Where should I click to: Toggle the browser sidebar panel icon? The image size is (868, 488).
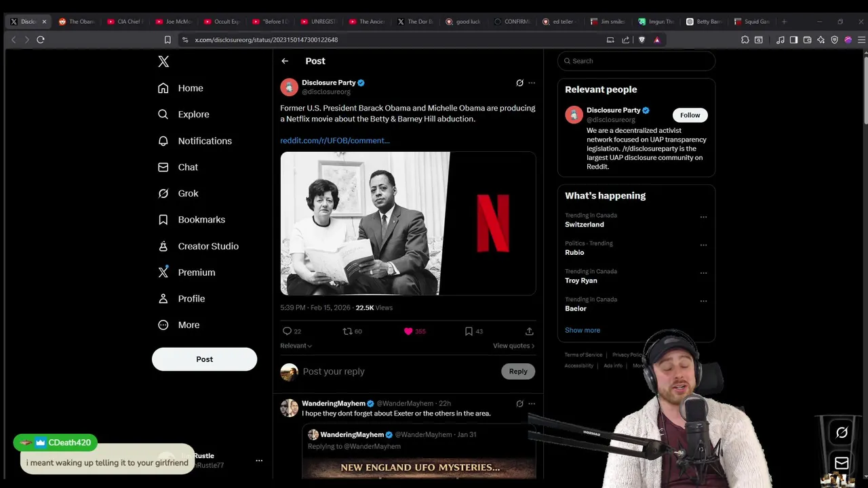tap(793, 40)
